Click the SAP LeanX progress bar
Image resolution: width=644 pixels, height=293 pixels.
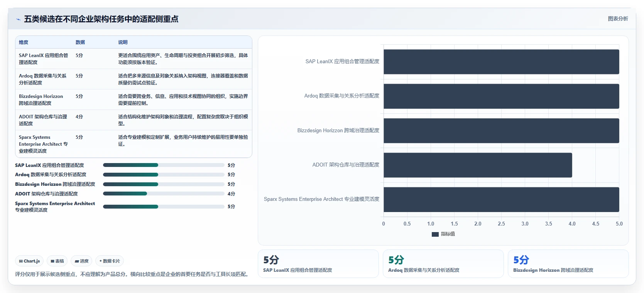point(164,165)
